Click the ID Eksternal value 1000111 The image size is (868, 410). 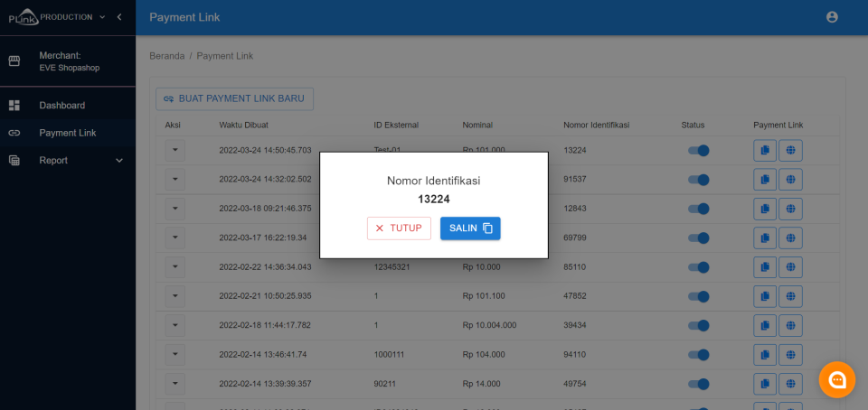(390, 354)
